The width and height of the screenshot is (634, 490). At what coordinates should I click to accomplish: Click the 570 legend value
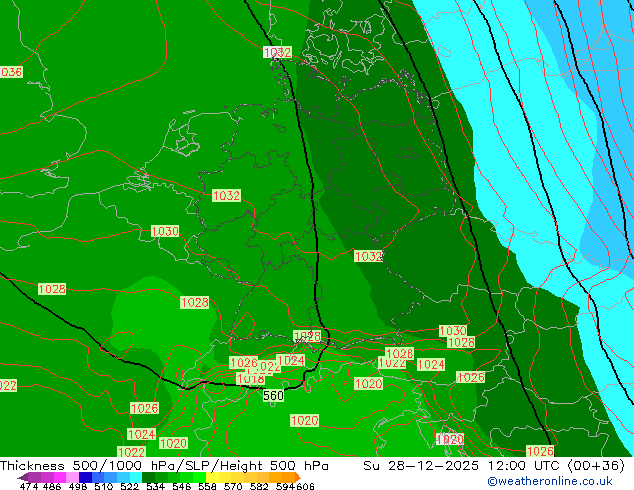[x=233, y=486]
